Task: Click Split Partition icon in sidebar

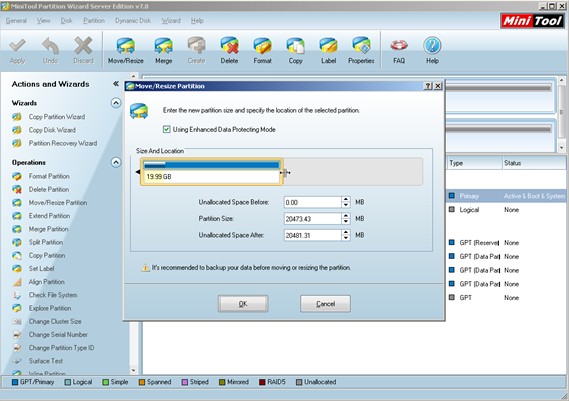Action: 17,242
